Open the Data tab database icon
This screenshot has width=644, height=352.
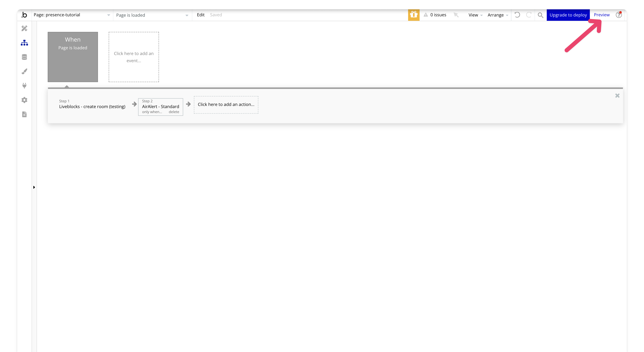[24, 57]
